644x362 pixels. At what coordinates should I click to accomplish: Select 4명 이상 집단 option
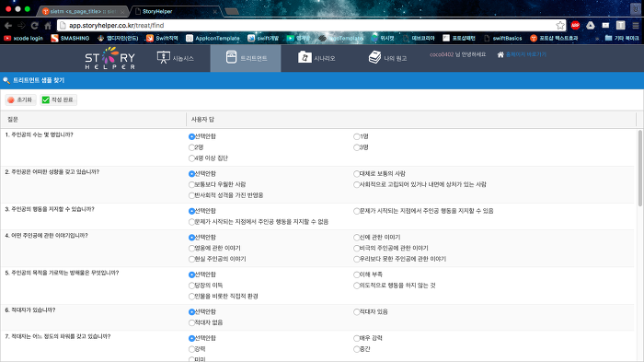pyautogui.click(x=191, y=158)
